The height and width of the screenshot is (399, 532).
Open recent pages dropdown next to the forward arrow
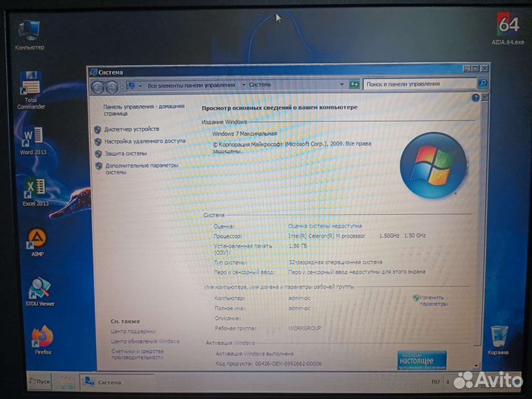[x=122, y=87]
